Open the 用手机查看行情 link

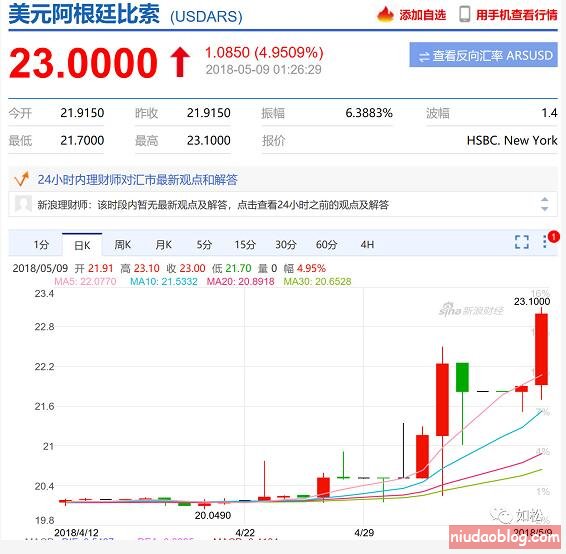point(516,15)
